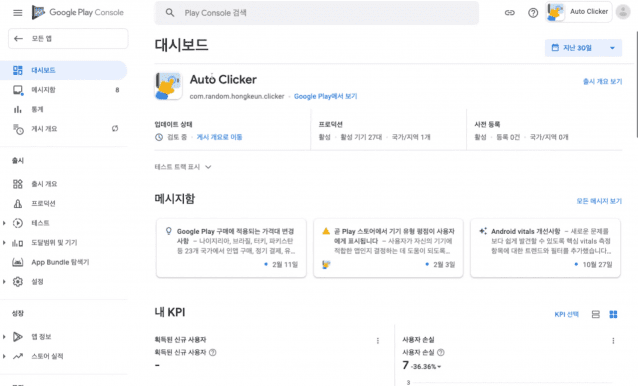Click the search magnifier icon
This screenshot has width=638, height=386.
click(x=170, y=13)
